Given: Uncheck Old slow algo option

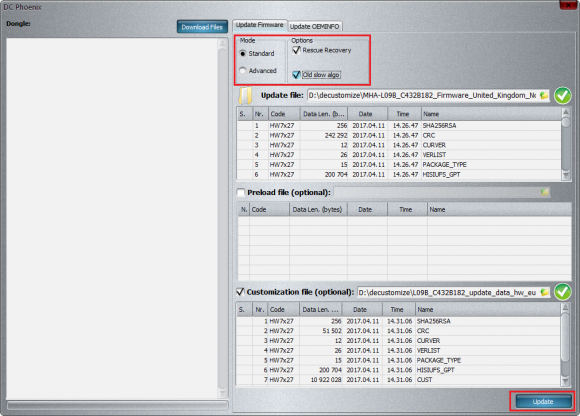Looking at the screenshot, I should (296, 75).
